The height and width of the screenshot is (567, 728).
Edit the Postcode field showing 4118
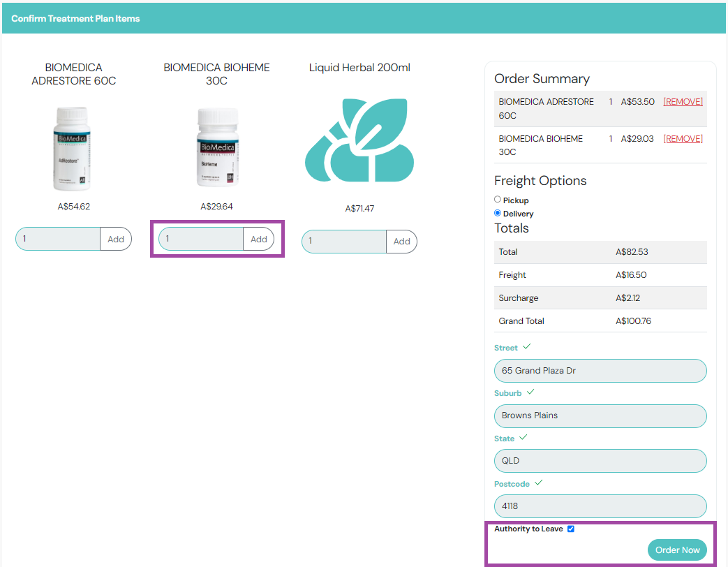tap(600, 506)
